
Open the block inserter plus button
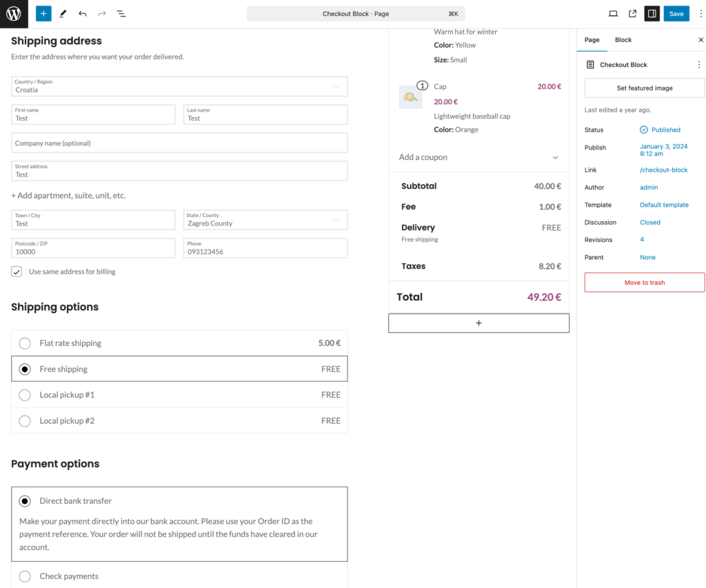(43, 14)
